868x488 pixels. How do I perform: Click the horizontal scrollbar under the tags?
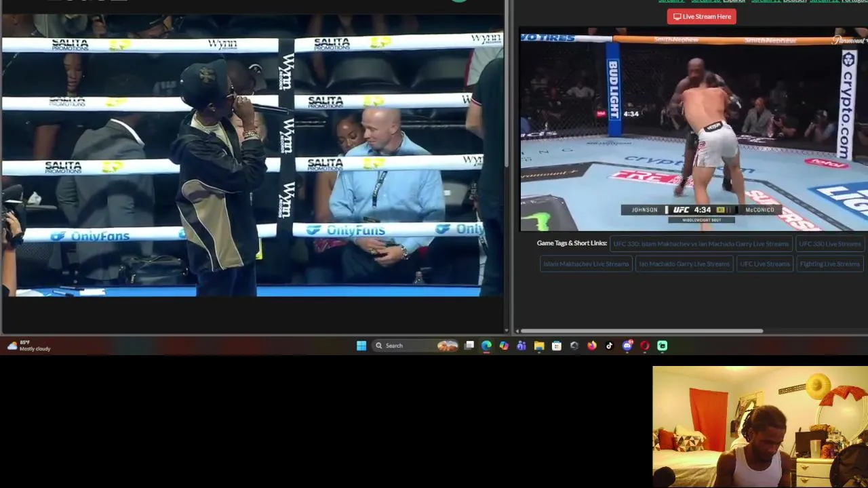pyautogui.click(x=642, y=331)
